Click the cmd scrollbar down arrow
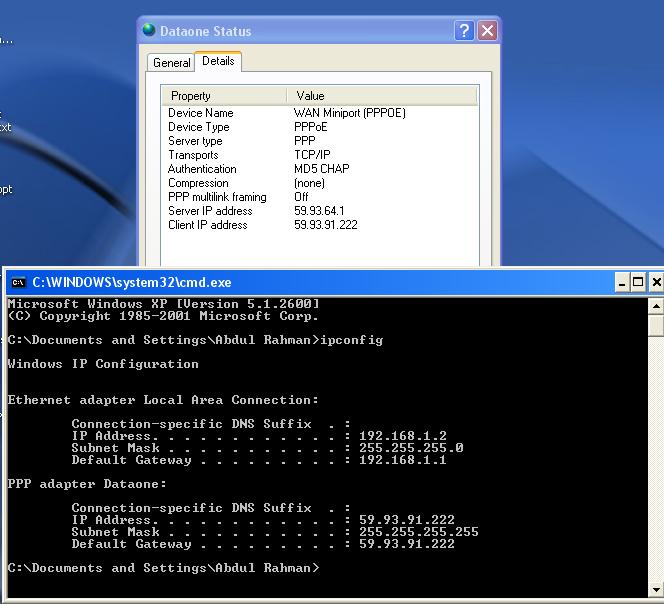664x604 pixels. pyautogui.click(x=656, y=589)
